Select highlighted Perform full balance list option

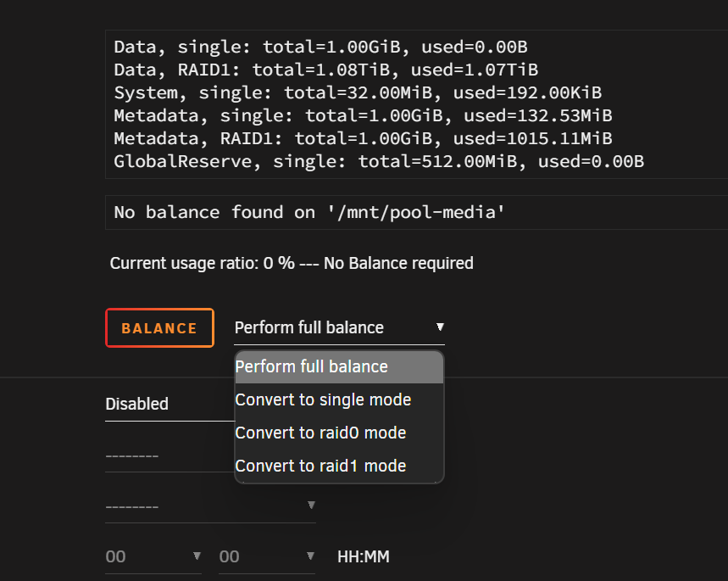coord(339,366)
